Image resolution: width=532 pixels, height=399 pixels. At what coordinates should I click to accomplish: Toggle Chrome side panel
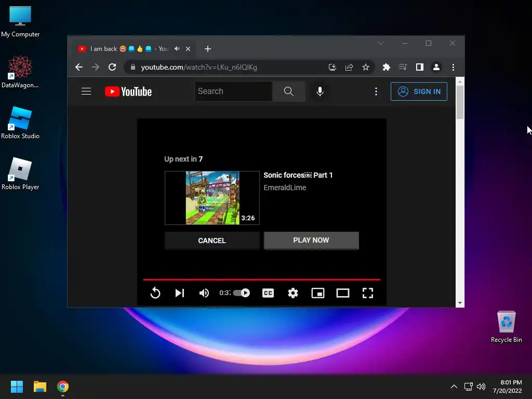(420, 67)
